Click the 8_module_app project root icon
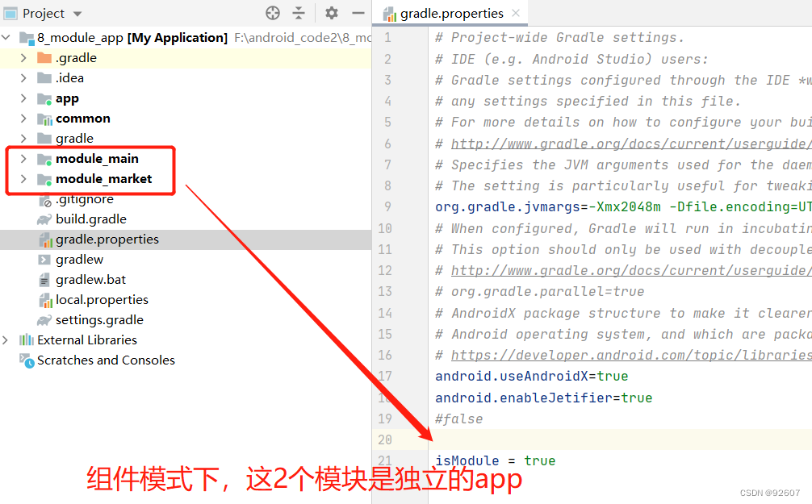 coord(27,38)
